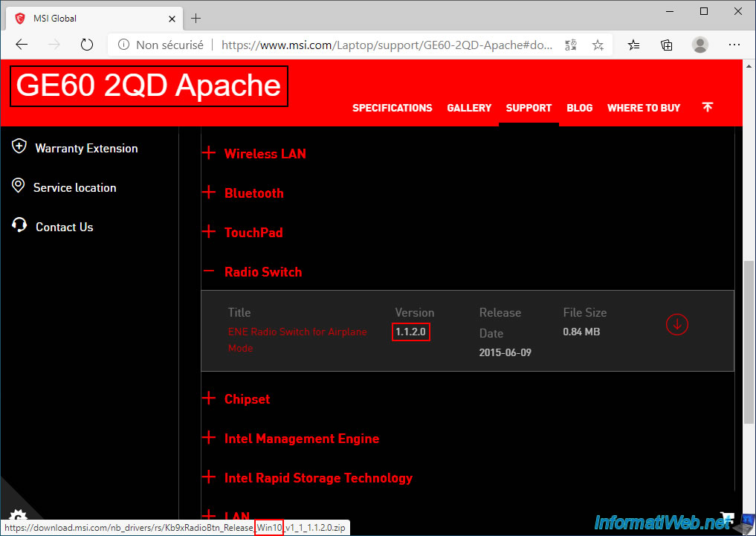Click the Warranty Extension shield icon
The width and height of the screenshot is (756, 536).
[19, 146]
